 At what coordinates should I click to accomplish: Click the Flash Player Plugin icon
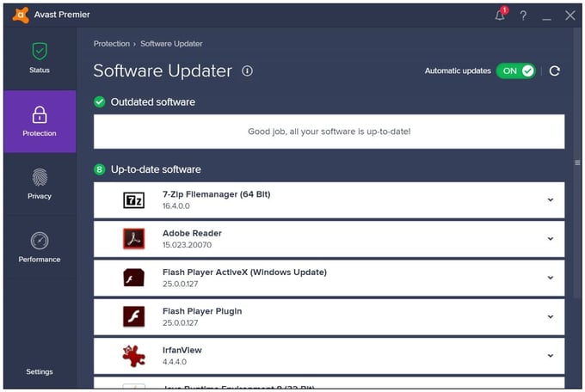[x=134, y=316]
